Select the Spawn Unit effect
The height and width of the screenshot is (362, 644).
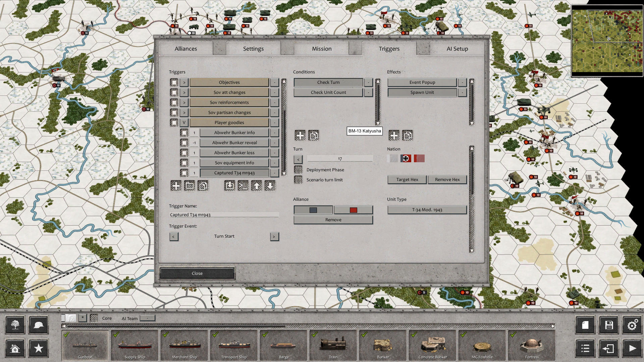pyautogui.click(x=422, y=93)
